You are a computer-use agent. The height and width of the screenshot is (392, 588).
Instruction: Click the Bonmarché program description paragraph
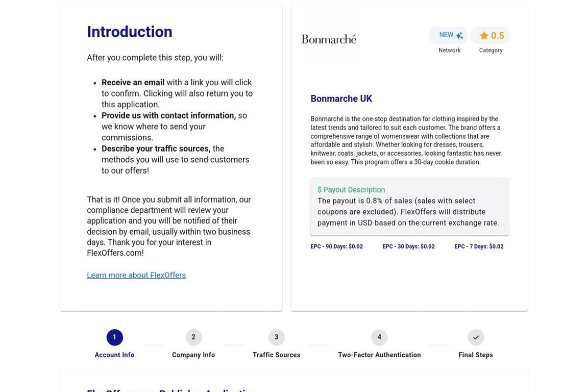pos(406,140)
